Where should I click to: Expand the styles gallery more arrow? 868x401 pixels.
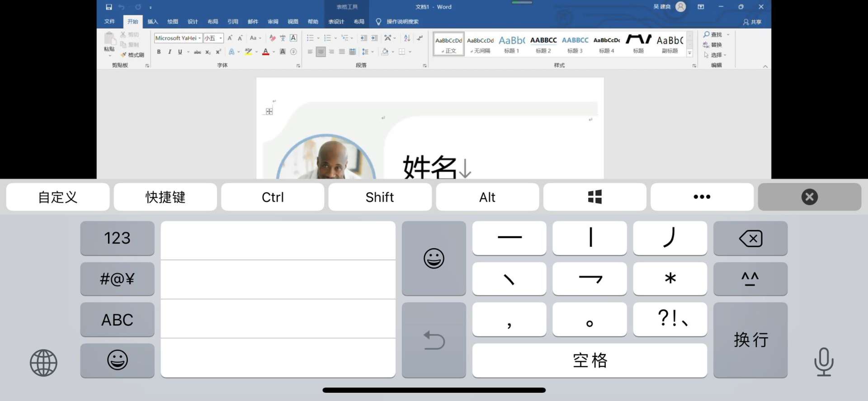point(689,53)
